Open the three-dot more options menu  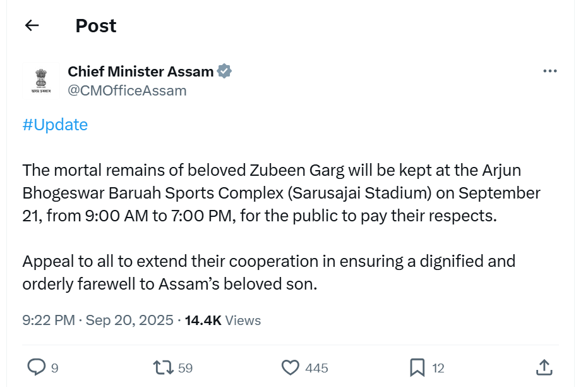pyautogui.click(x=550, y=71)
